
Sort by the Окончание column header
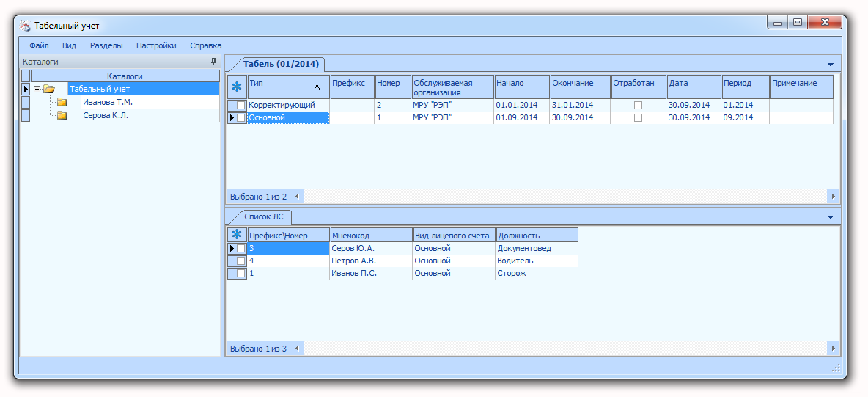click(580, 87)
